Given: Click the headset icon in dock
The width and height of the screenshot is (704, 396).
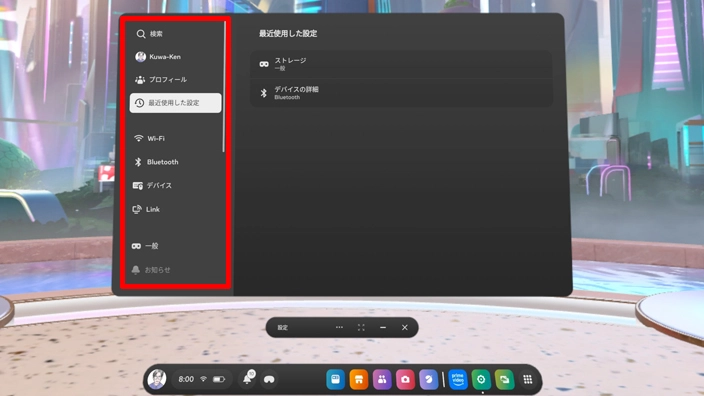Looking at the screenshot, I should pyautogui.click(x=269, y=379).
